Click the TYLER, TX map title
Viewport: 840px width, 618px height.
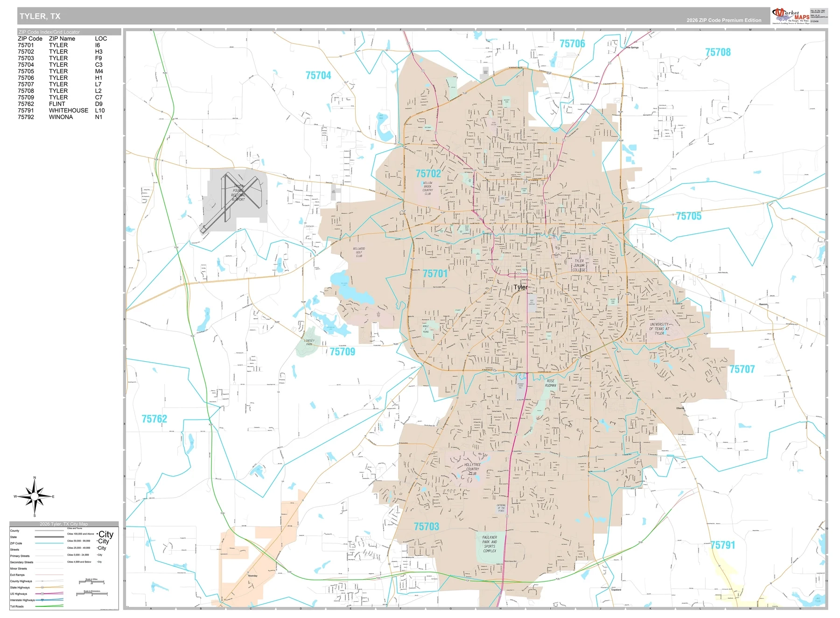click(40, 16)
